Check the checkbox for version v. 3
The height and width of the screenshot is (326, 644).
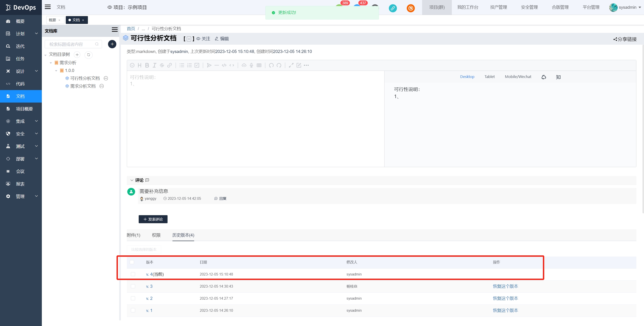point(133,286)
